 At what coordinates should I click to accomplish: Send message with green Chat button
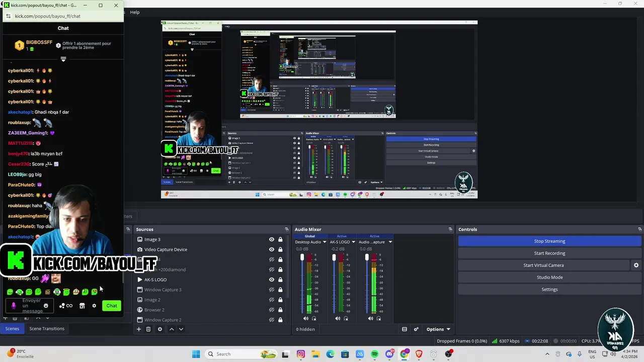(x=112, y=306)
